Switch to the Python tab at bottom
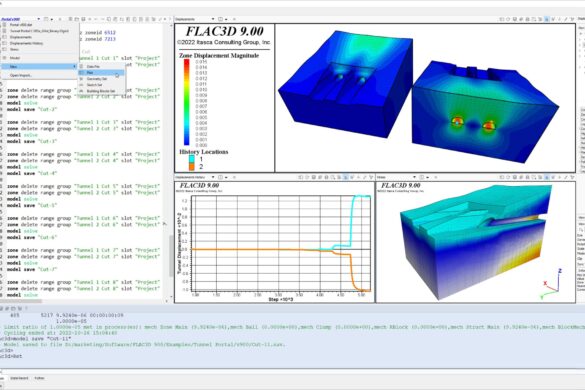 tap(39, 378)
